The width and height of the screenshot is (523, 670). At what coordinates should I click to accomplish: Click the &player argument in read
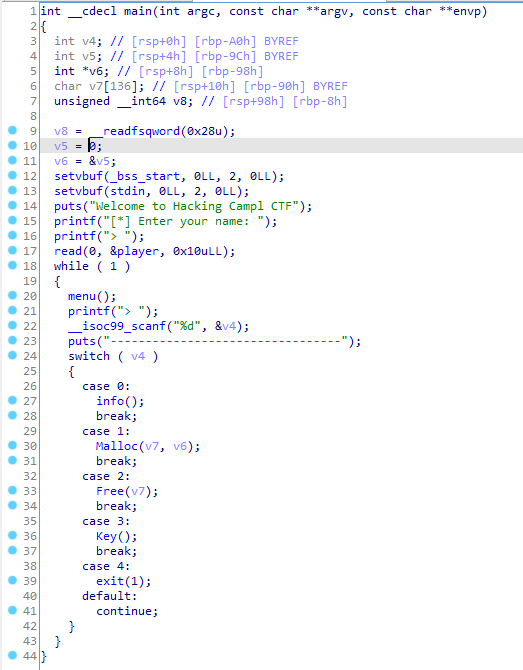tap(134, 251)
